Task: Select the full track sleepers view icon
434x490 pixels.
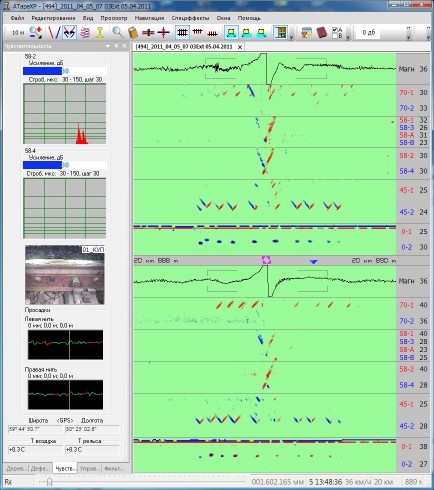Action: [x=182, y=32]
